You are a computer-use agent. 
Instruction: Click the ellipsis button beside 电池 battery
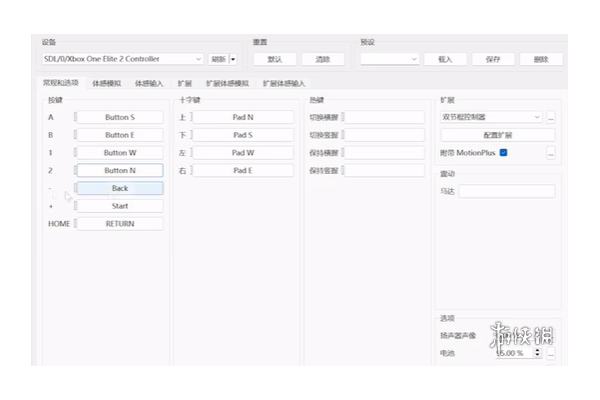551,353
